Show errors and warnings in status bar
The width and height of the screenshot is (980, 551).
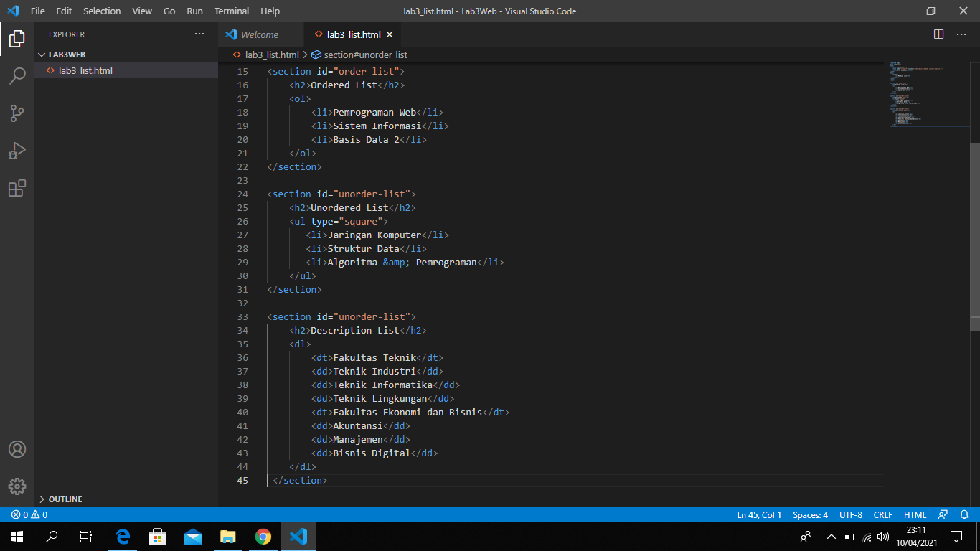pyautogui.click(x=29, y=514)
